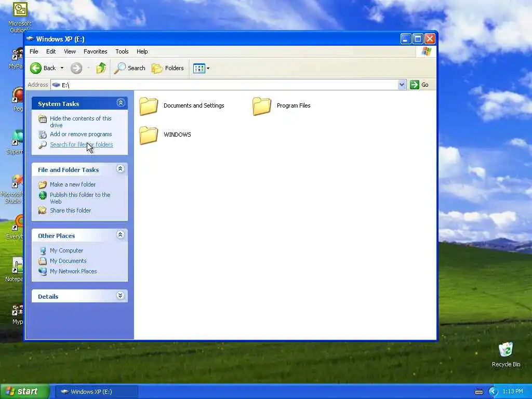The image size is (532, 399).
Task: Open the Views icon in the toolbar
Action: click(x=199, y=68)
